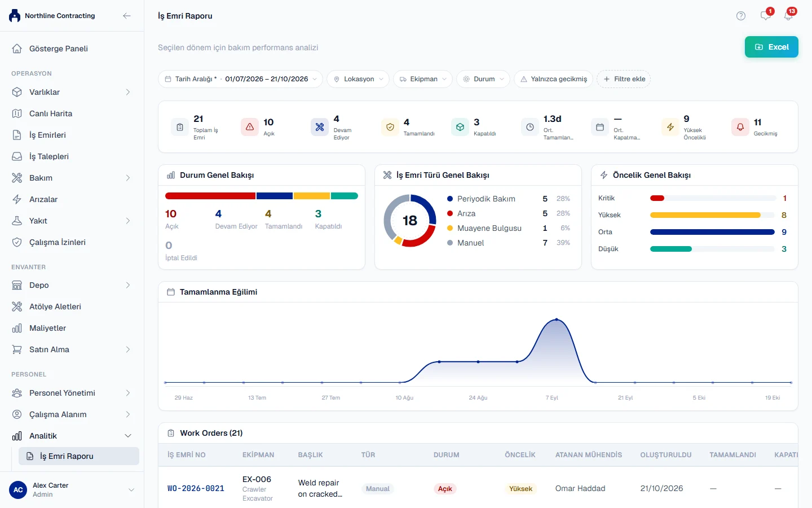Navigate to İş Emirleri
Viewport: 812px width, 508px height.
coord(72,135)
